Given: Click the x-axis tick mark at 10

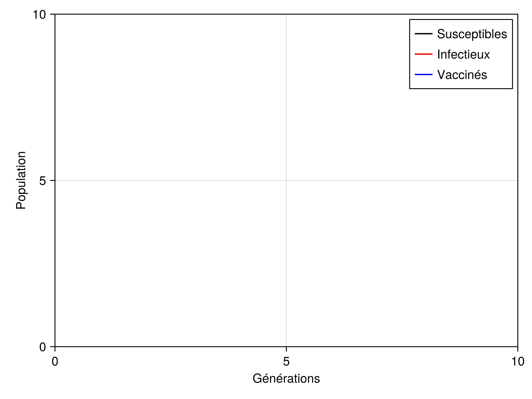Looking at the screenshot, I should pos(518,349).
